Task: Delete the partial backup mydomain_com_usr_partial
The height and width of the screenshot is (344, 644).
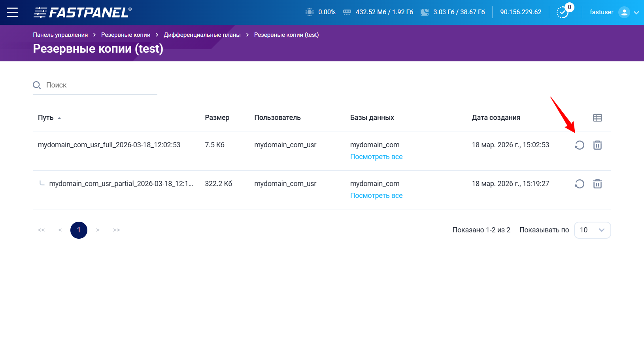Action: [597, 184]
